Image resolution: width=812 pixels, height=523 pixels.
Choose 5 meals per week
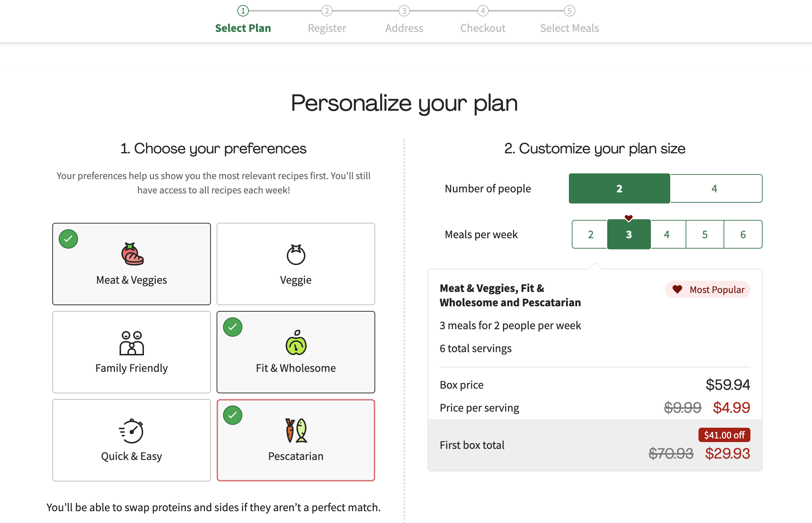(x=705, y=235)
